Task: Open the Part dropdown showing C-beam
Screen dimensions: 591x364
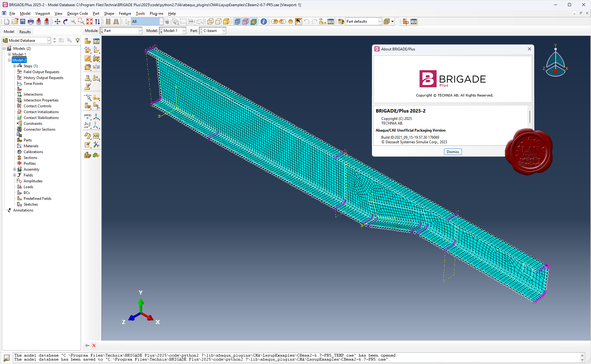Action: pos(213,31)
